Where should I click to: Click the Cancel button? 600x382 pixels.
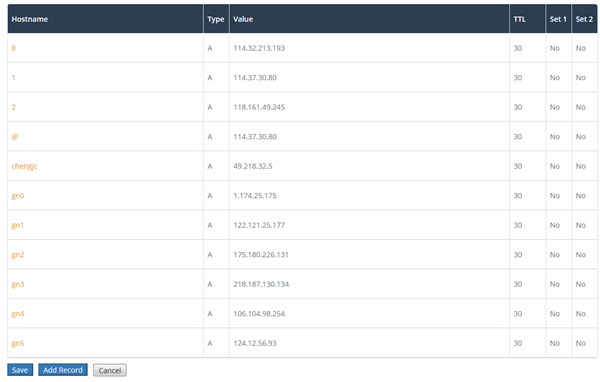110,370
